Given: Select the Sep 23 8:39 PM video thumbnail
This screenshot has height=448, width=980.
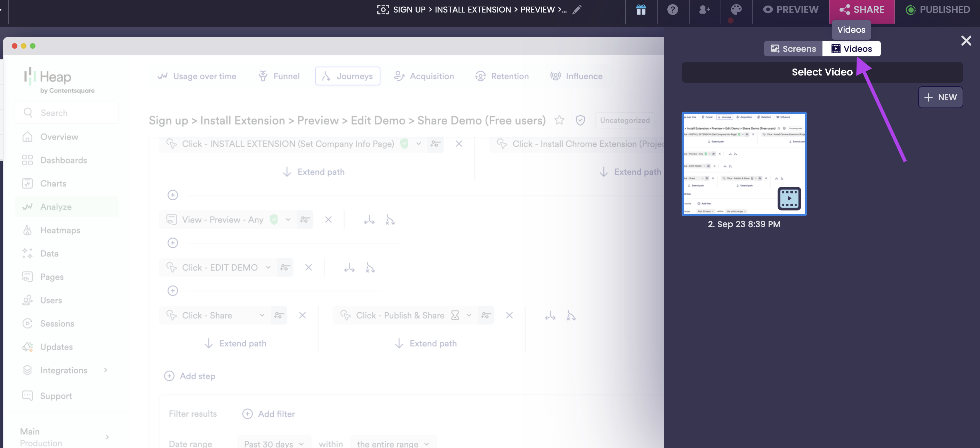Looking at the screenshot, I should coord(744,164).
